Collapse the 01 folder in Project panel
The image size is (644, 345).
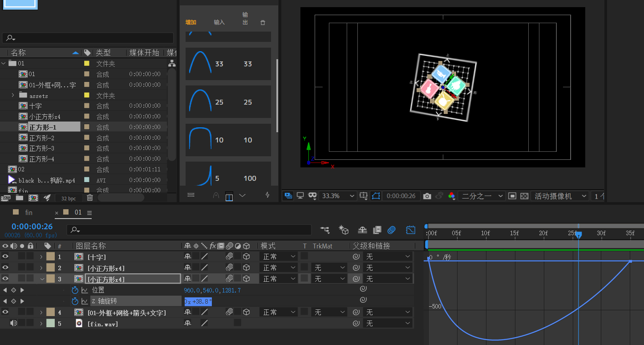pyautogui.click(x=4, y=64)
